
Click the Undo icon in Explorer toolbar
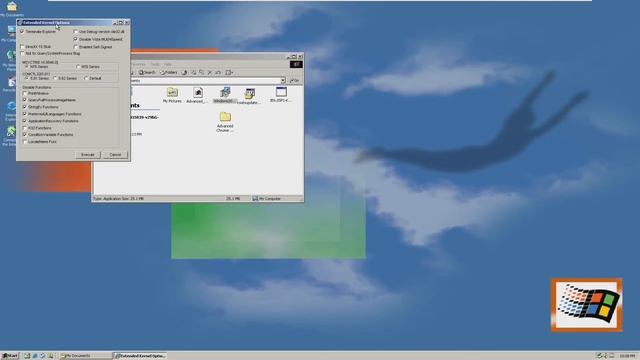click(218, 73)
